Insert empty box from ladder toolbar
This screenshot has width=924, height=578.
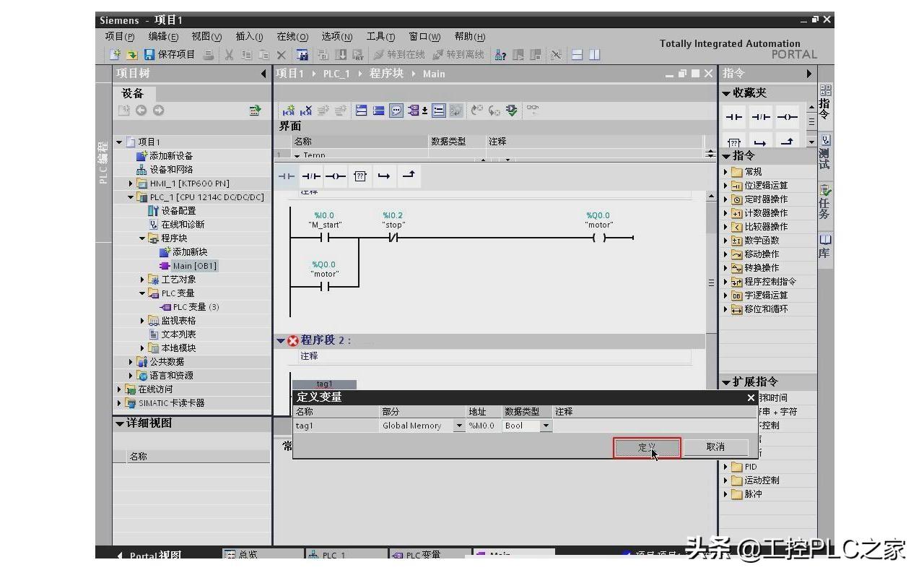(360, 176)
